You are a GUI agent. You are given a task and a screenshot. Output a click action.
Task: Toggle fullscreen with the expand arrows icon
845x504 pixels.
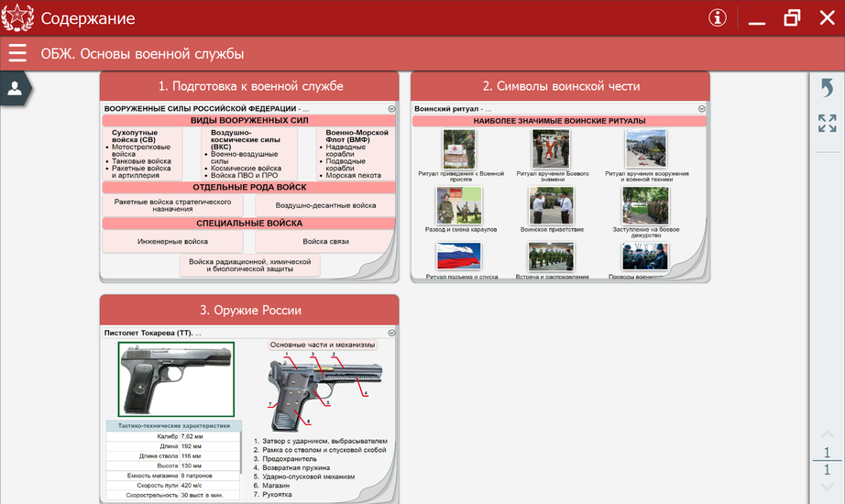click(x=827, y=123)
